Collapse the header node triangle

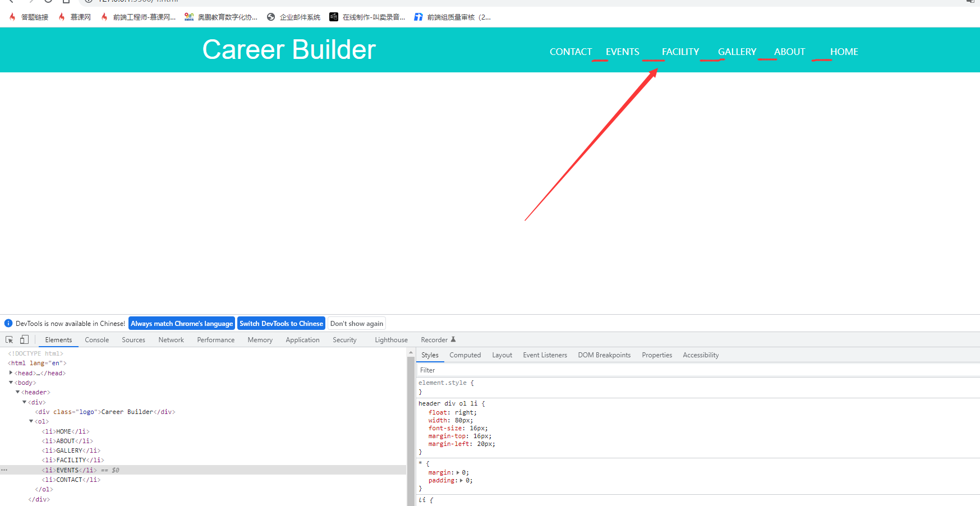pos(17,392)
